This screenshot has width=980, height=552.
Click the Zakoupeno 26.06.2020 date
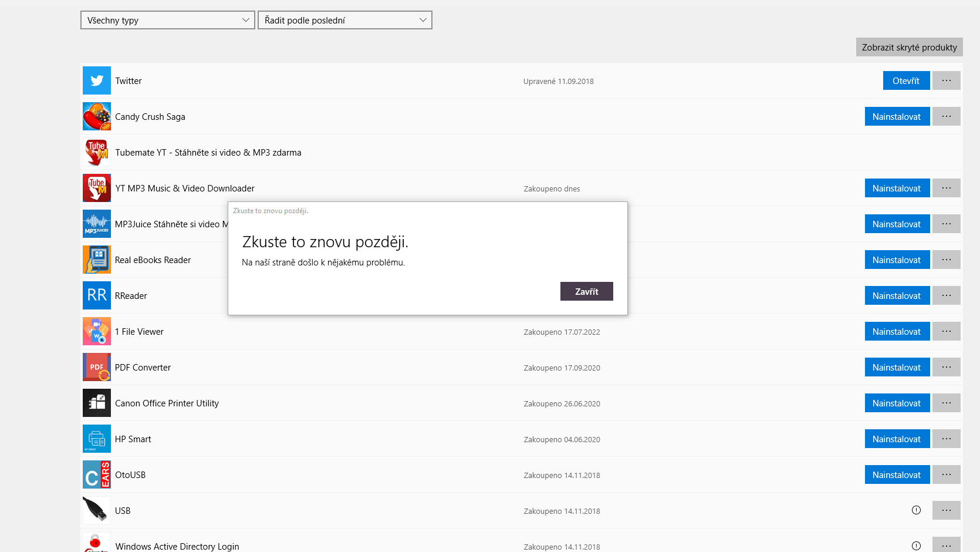pos(562,404)
